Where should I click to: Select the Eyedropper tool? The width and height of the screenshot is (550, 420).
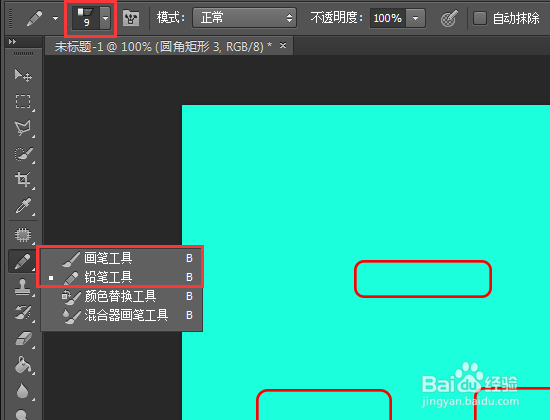point(23,206)
